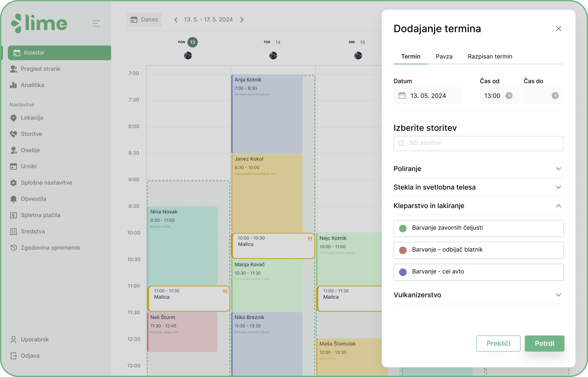This screenshot has width=588, height=377.
Task: Open Spletna plačila settings
Action: (35, 215)
